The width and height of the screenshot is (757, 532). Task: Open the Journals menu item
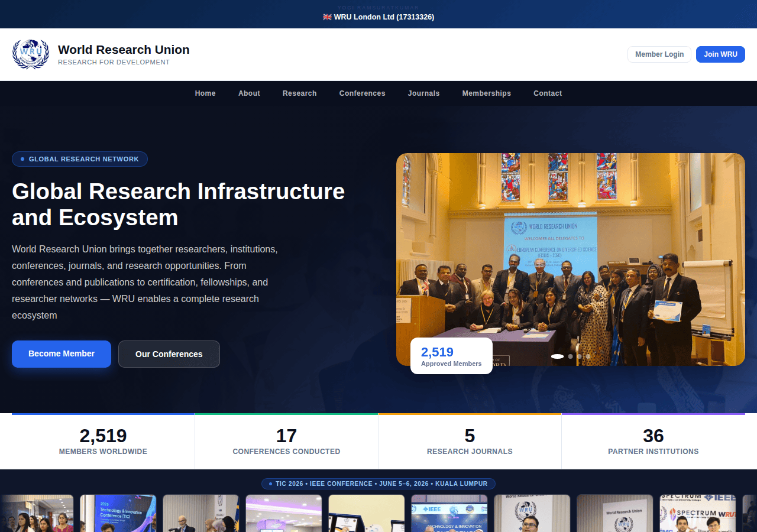(x=423, y=93)
